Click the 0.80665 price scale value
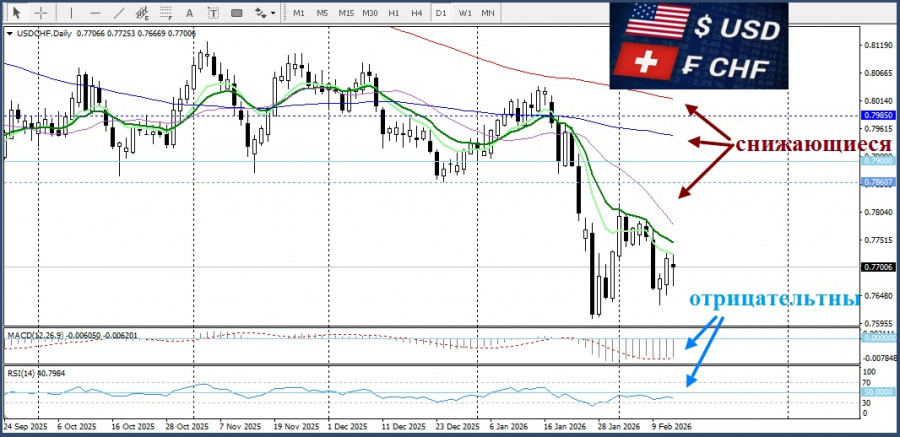Image resolution: width=900 pixels, height=437 pixels. point(879,74)
